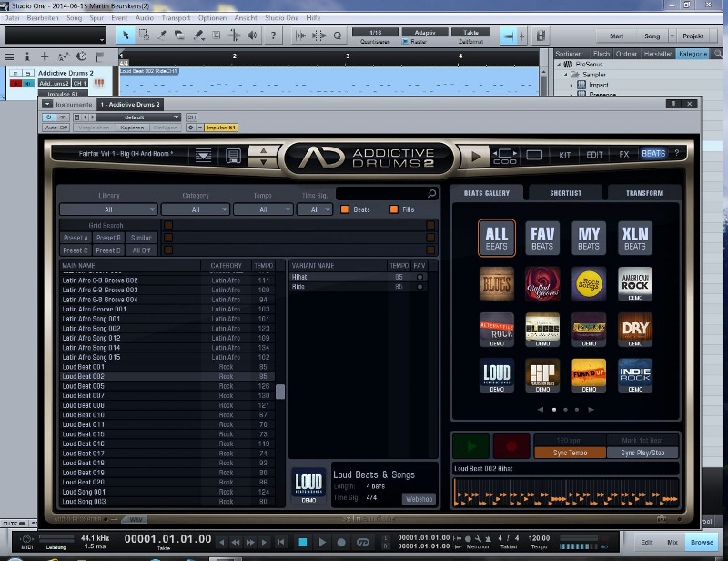Collapse the PreSonus tree node
This screenshot has width=728, height=561.
559,65
